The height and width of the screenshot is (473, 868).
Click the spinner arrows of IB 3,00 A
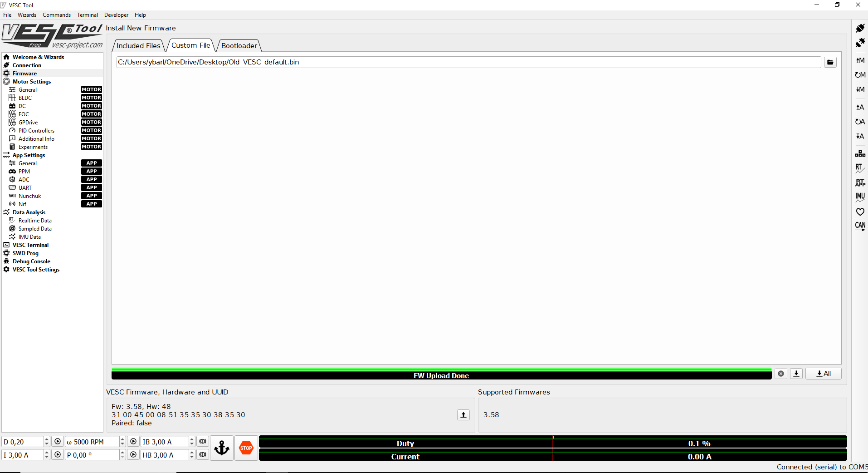(x=192, y=442)
